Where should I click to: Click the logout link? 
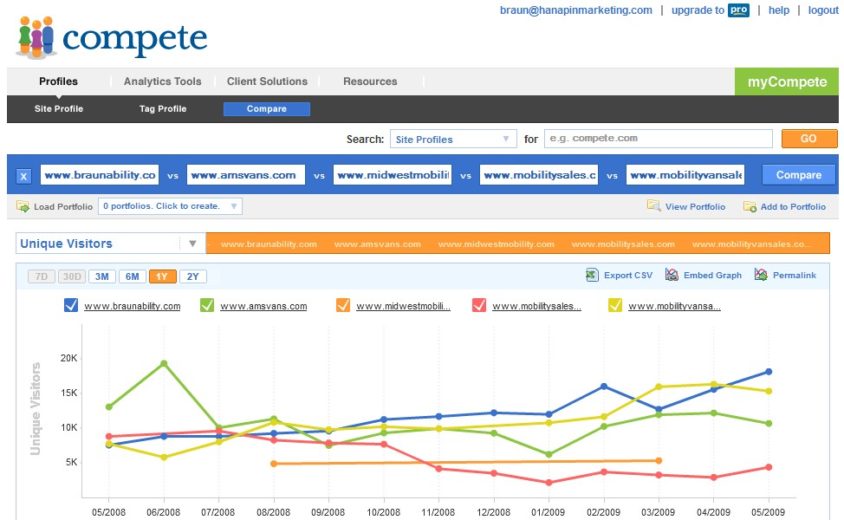(823, 10)
